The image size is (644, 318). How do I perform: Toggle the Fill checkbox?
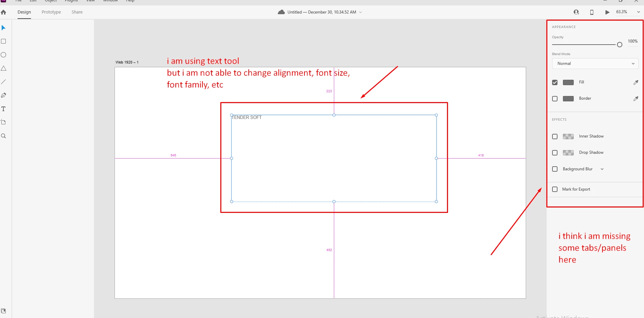tap(555, 82)
